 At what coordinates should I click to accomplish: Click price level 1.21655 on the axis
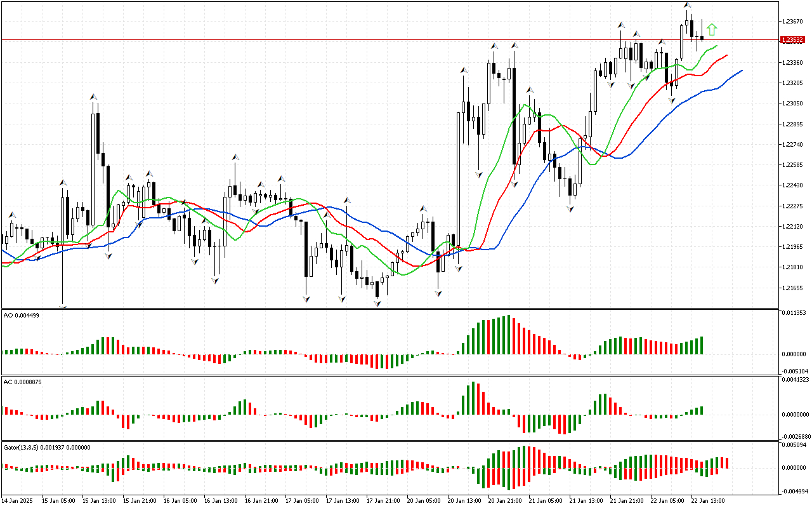(x=794, y=288)
